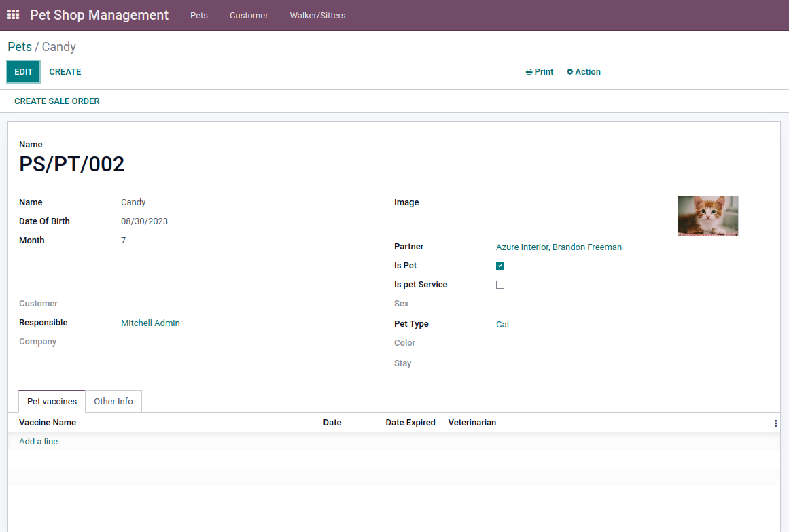789x532 pixels.
Task: Click the Candy breadcrumb text
Action: [x=59, y=47]
